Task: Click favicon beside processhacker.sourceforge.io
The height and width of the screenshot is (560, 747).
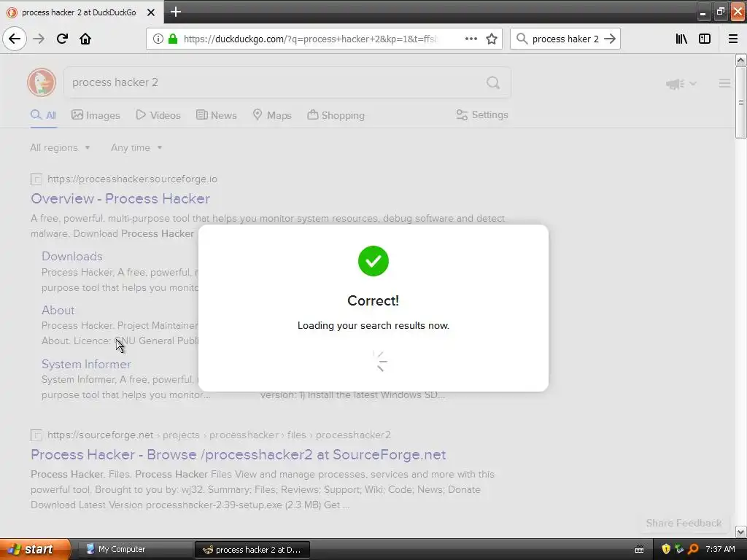Action: pos(36,179)
